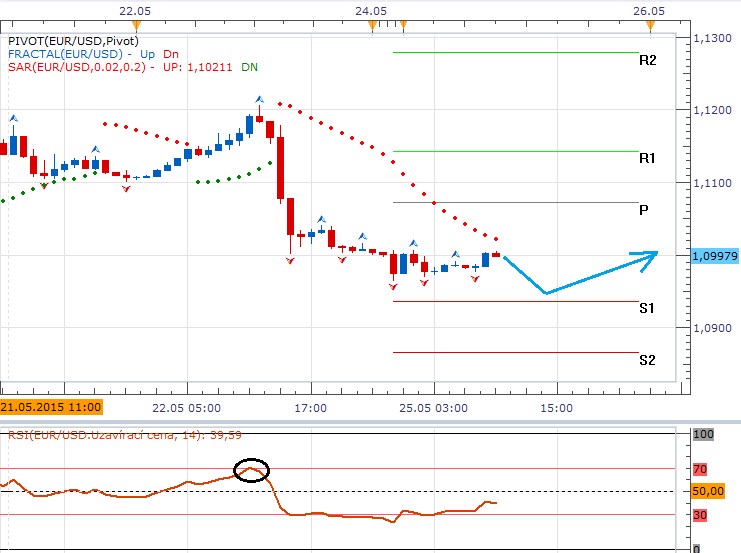The image size is (741, 553).
Task: Click the P pivot level label
Action: click(644, 210)
